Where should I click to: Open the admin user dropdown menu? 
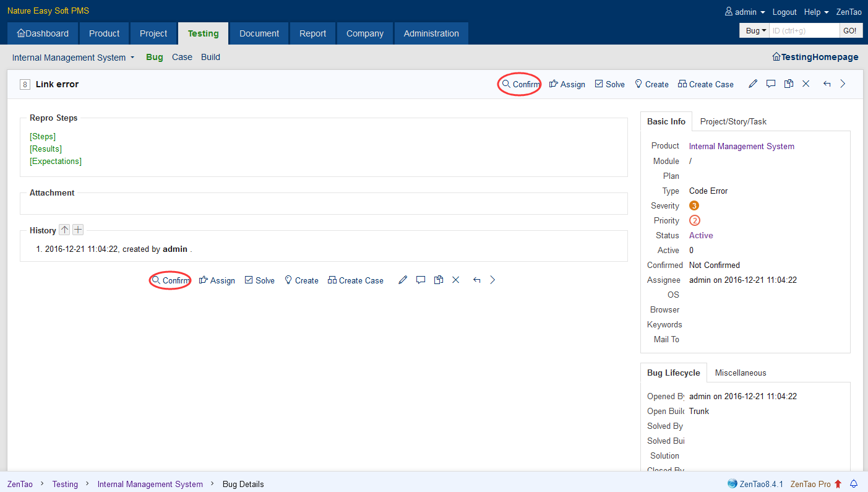tap(746, 12)
